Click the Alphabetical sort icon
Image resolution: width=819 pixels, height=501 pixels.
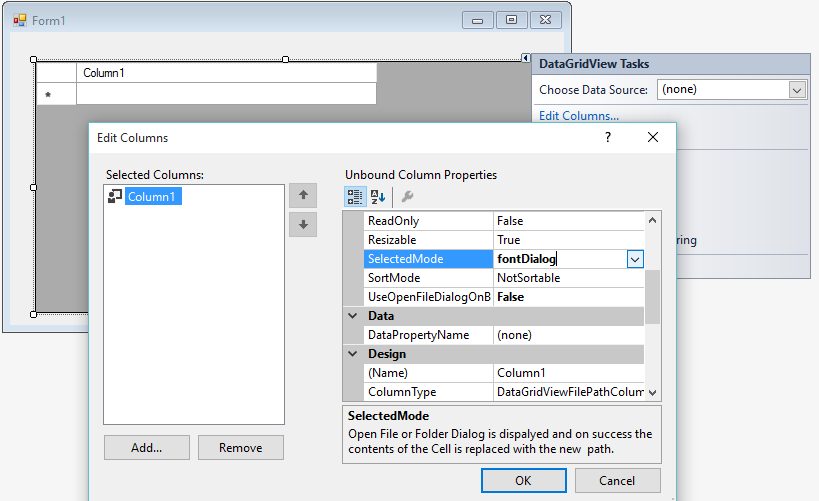[x=378, y=197]
